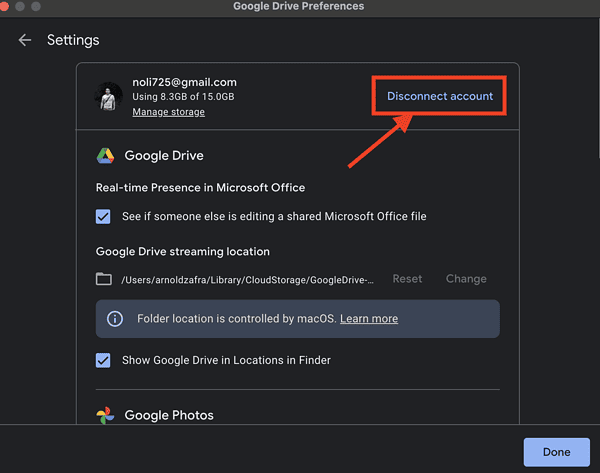Disable the Microsoft Office real-time presence checkbox

point(103,217)
